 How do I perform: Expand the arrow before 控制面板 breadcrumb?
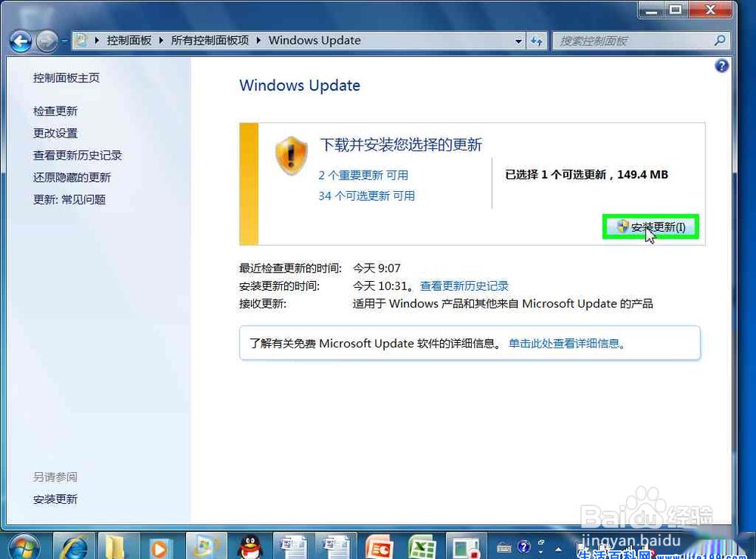point(97,41)
